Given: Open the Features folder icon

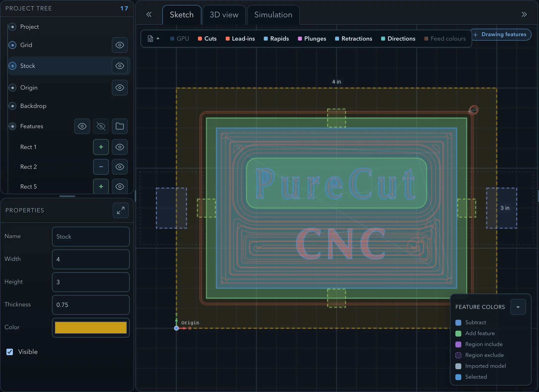Looking at the screenshot, I should [x=120, y=126].
